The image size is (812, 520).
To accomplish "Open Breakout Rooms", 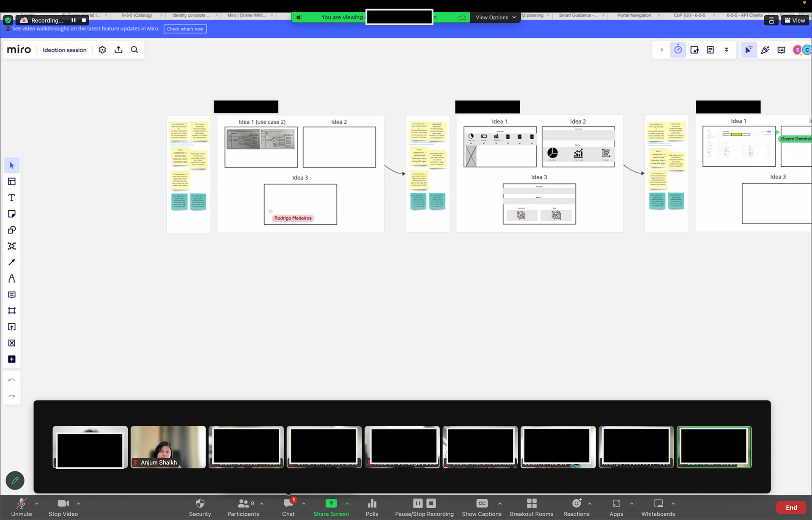I will [x=532, y=507].
